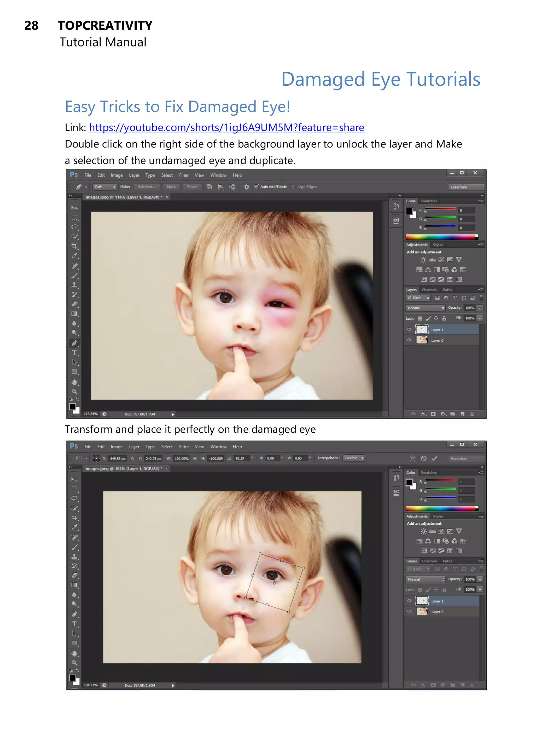Switch to the Swatches tab in the 114% window
Viewport: 535px width, 756px height.
(429, 201)
